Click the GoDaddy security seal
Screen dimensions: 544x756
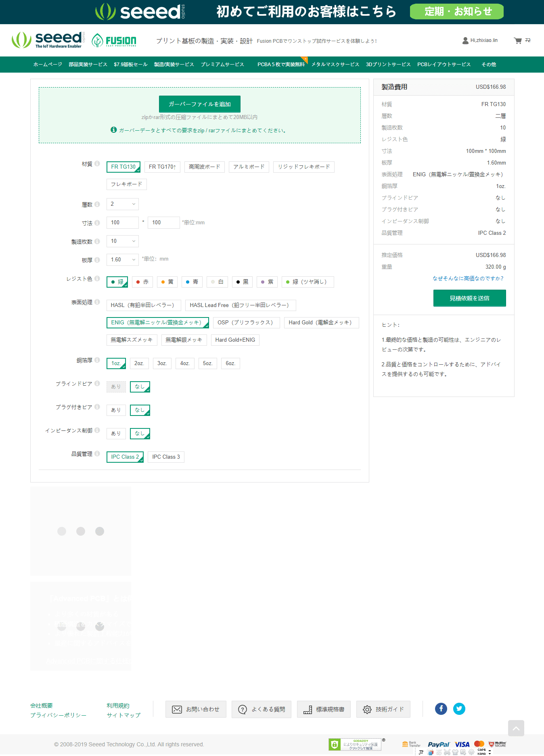[x=355, y=744]
